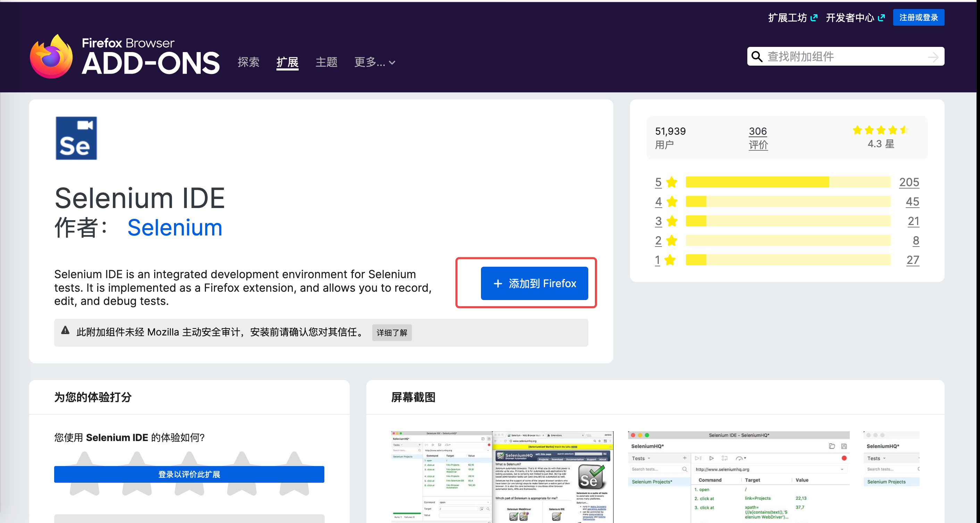
Task: Click the star icon on the 5-star row
Action: (x=672, y=182)
